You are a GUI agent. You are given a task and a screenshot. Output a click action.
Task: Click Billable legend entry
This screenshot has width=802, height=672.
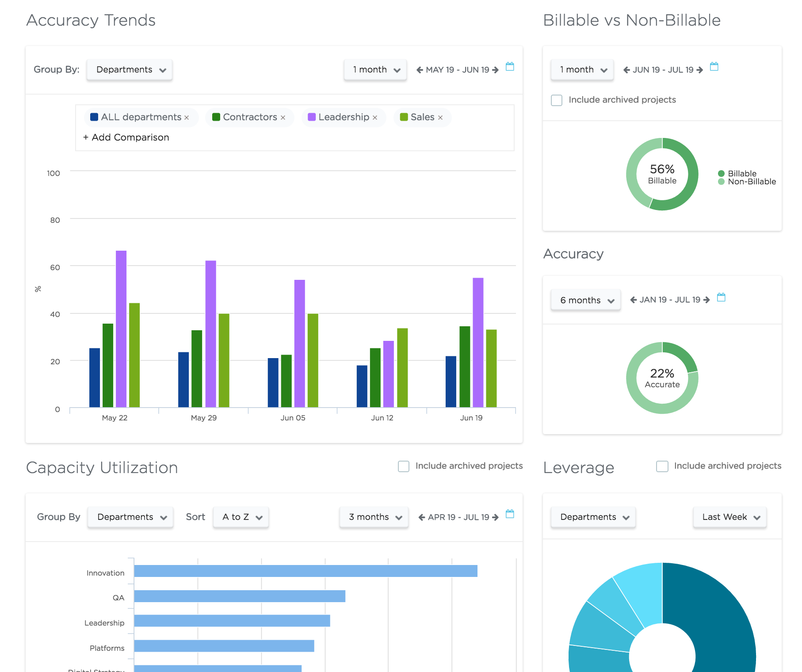[x=737, y=174]
